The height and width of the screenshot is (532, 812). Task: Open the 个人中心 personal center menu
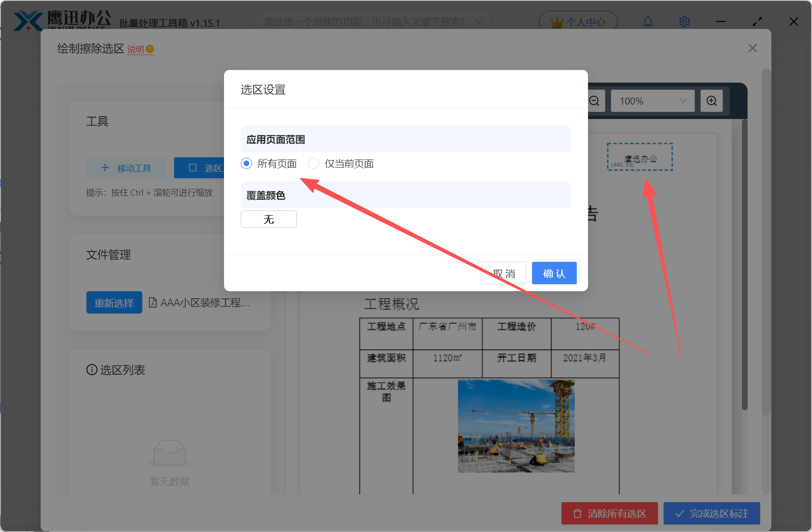tap(578, 21)
